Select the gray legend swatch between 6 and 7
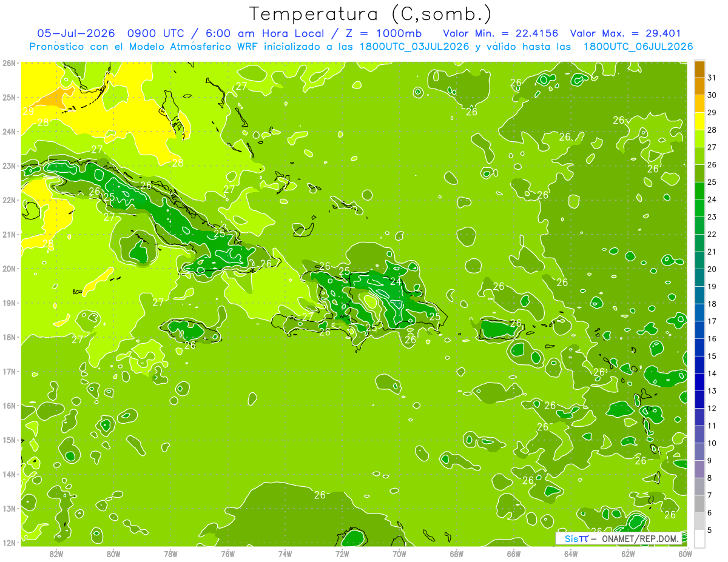Viewport: 728px width, 562px height. pos(699,504)
